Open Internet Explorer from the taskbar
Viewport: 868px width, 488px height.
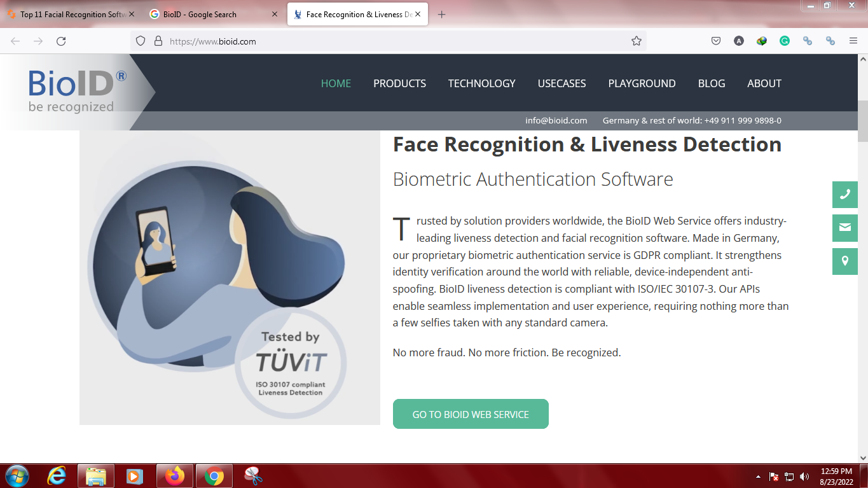pyautogui.click(x=57, y=475)
